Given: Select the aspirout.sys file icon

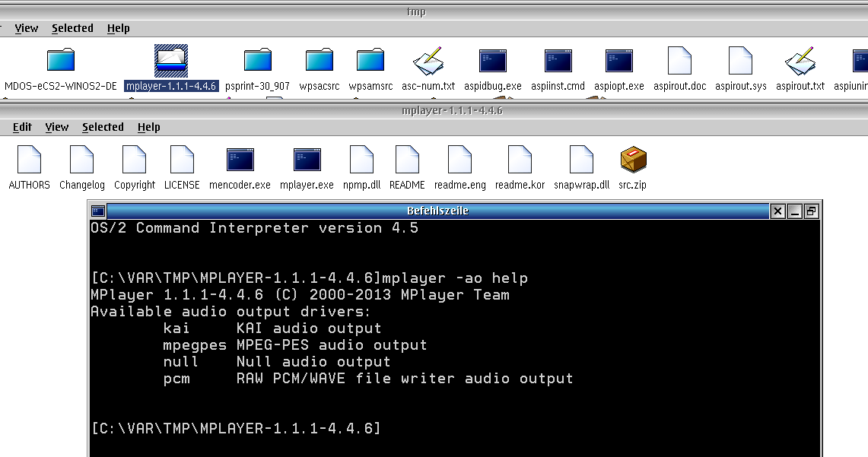Looking at the screenshot, I should [741, 60].
